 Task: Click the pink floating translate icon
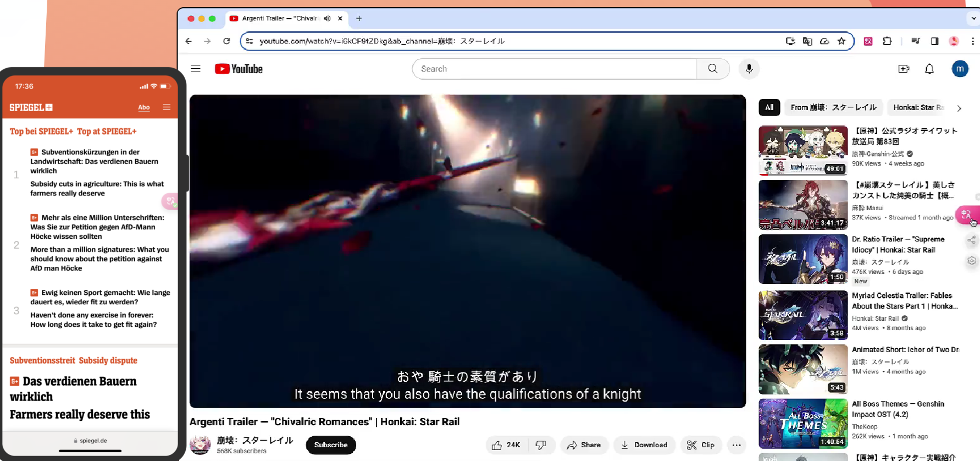click(x=967, y=215)
